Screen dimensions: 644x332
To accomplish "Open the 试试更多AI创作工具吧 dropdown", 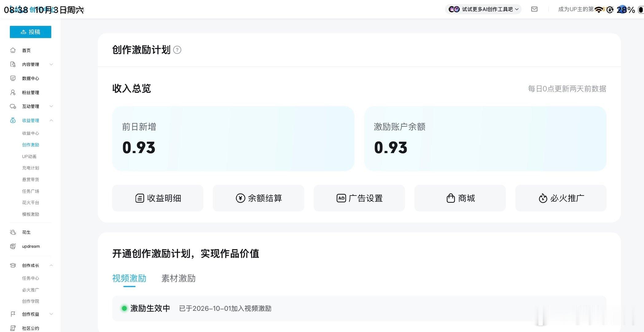I will 483,9.
